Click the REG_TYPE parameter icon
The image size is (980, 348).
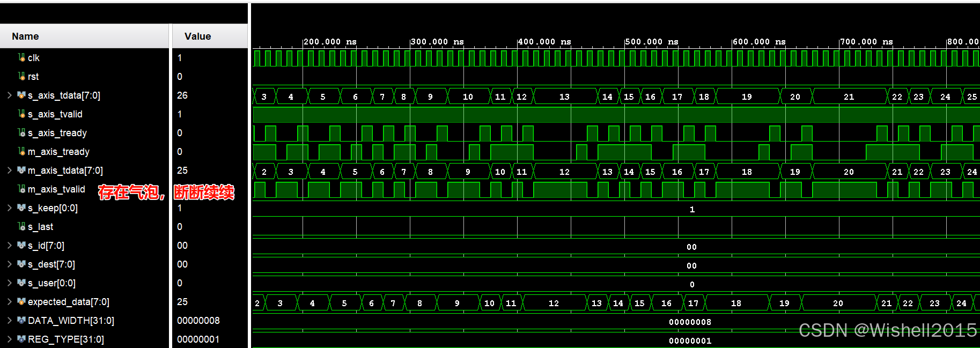21,339
